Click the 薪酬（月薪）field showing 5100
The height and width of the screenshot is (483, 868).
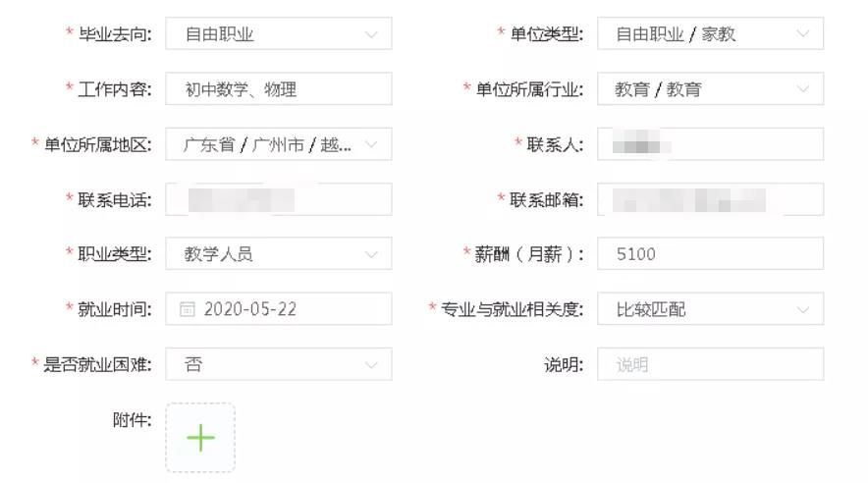click(x=709, y=254)
